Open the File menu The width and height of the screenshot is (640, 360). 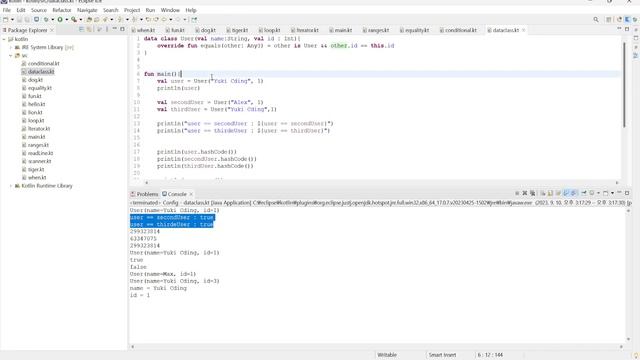(7, 10)
